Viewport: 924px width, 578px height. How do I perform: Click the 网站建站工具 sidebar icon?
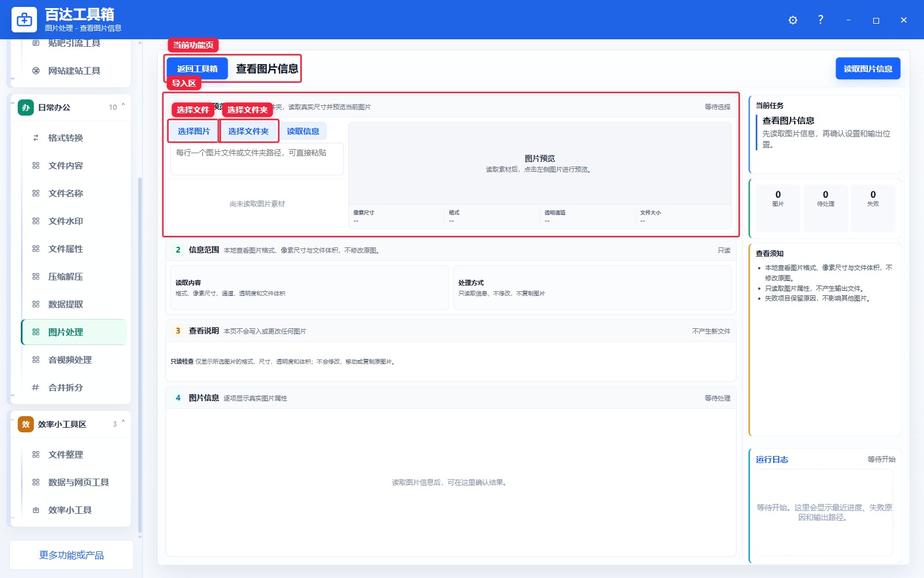click(36, 71)
